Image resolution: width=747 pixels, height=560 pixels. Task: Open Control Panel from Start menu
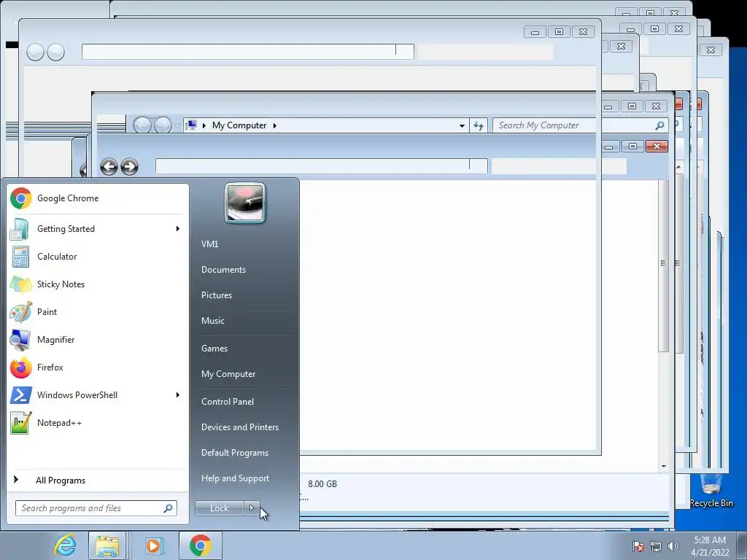(x=228, y=402)
